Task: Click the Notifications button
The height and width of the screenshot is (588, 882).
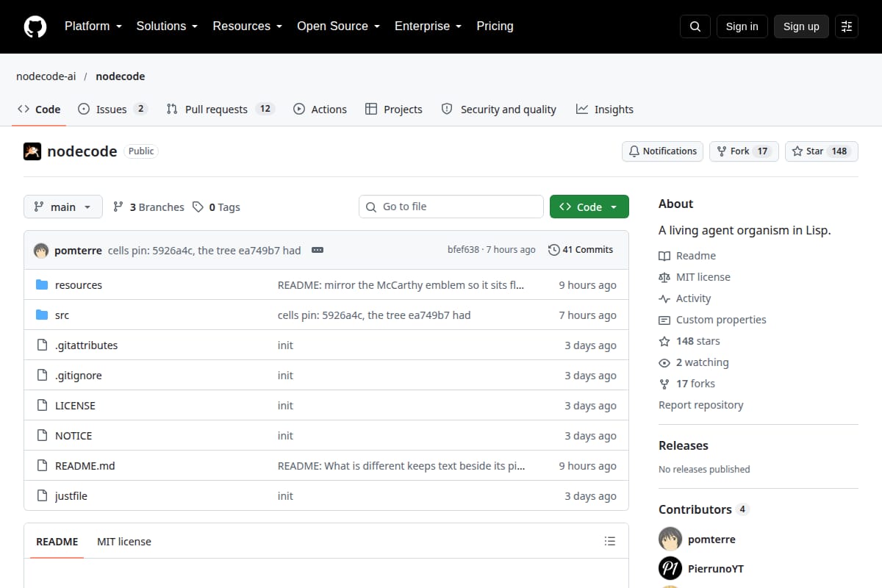Action: (662, 151)
